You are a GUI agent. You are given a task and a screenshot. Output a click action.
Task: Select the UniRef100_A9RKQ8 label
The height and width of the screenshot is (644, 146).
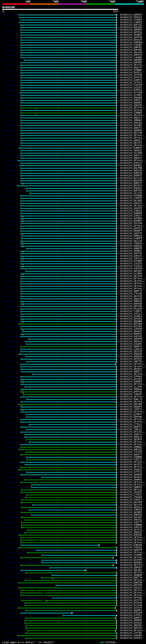(x=131, y=42)
